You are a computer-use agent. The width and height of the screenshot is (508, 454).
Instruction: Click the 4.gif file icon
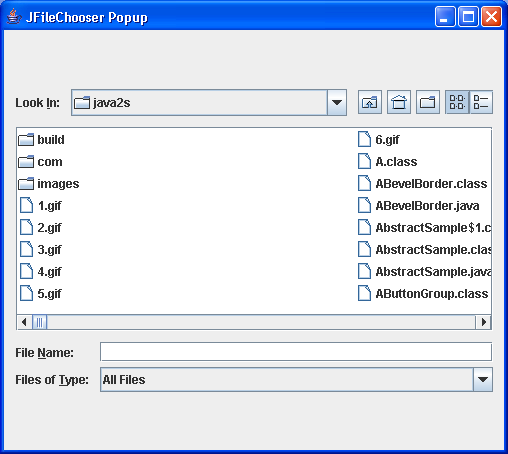coord(26,271)
